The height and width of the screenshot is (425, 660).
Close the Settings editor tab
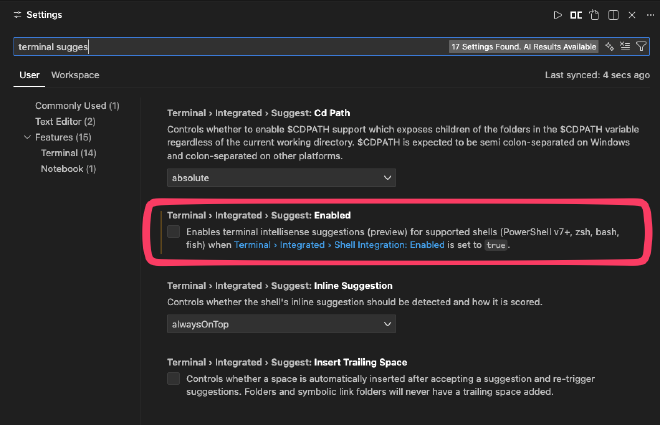(x=632, y=15)
